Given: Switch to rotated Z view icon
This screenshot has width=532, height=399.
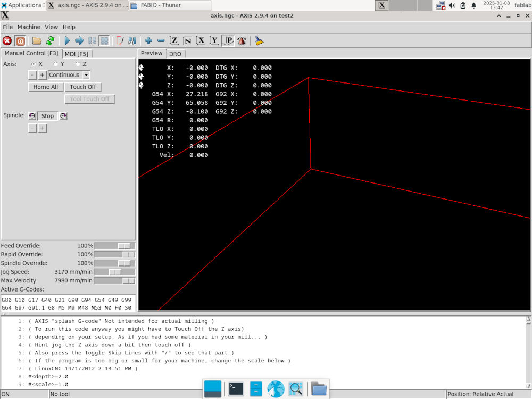Looking at the screenshot, I should coord(187,41).
